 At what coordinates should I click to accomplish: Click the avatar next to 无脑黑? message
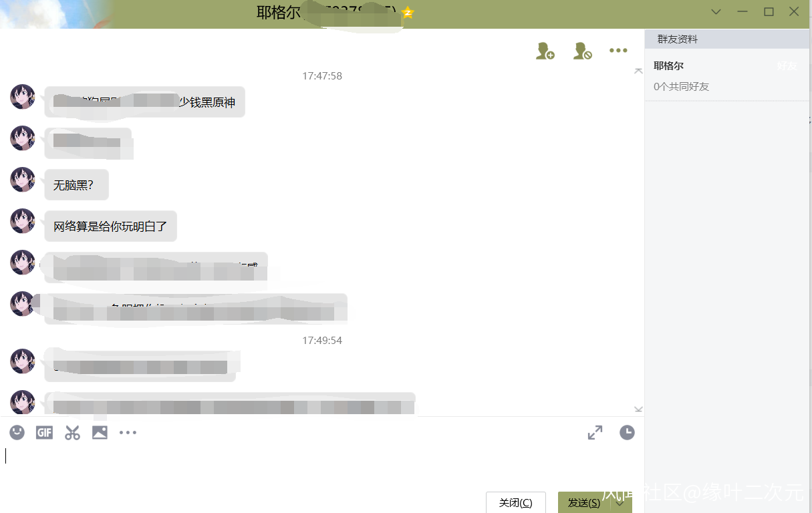pyautogui.click(x=23, y=180)
